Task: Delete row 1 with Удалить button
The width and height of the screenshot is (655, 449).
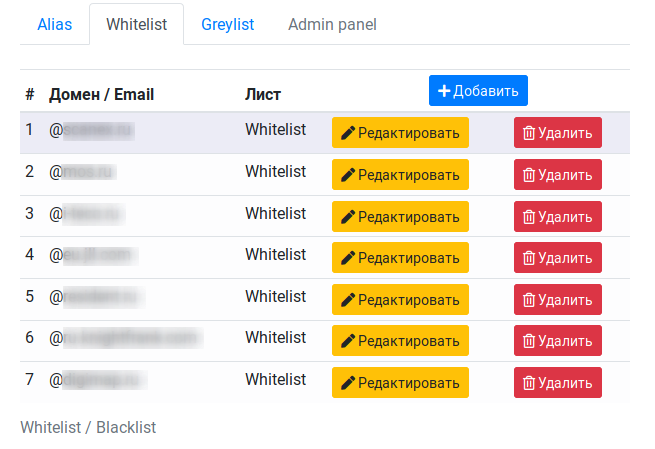Action: click(558, 133)
